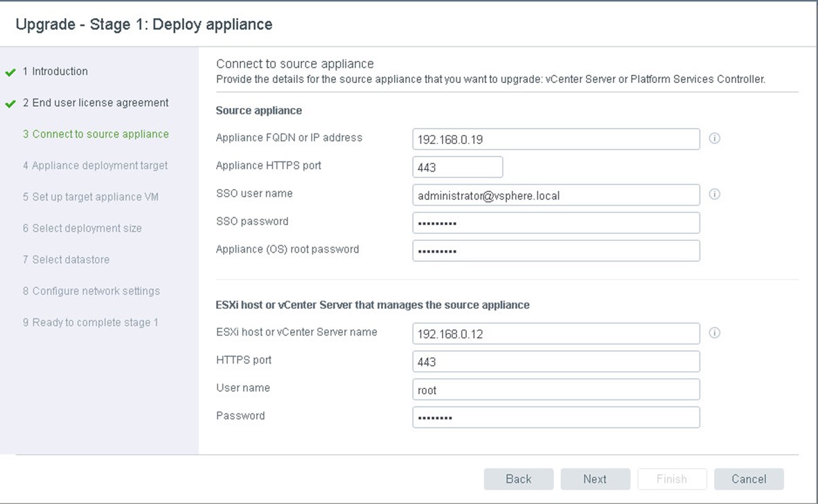
Task: Click info icon beside Appliance FQDN field
Action: click(714, 138)
